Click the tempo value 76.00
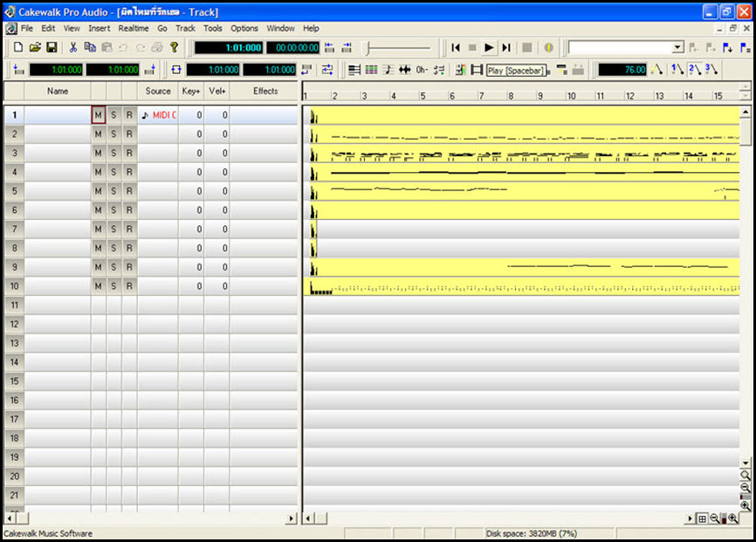The image size is (756, 542). click(622, 70)
